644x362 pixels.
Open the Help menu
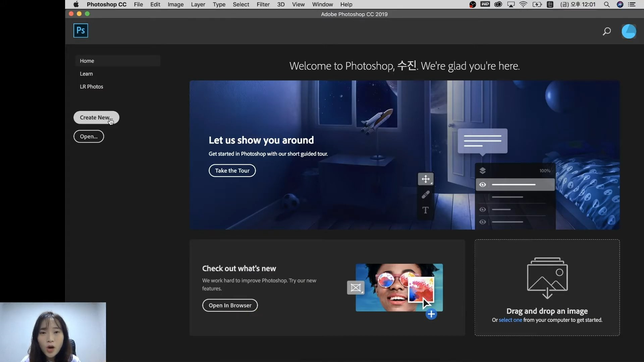(346, 4)
